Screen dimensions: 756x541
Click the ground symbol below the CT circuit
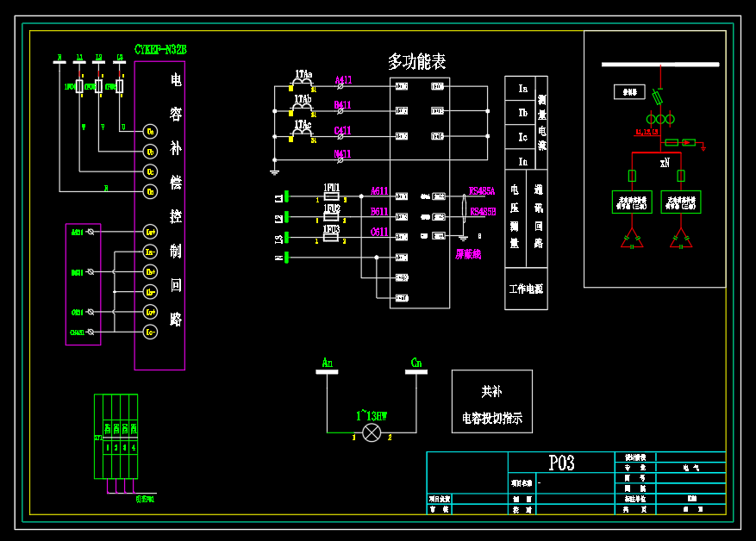click(275, 172)
